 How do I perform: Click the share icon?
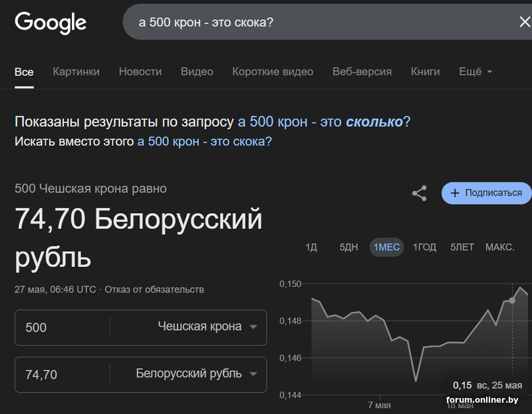419,194
